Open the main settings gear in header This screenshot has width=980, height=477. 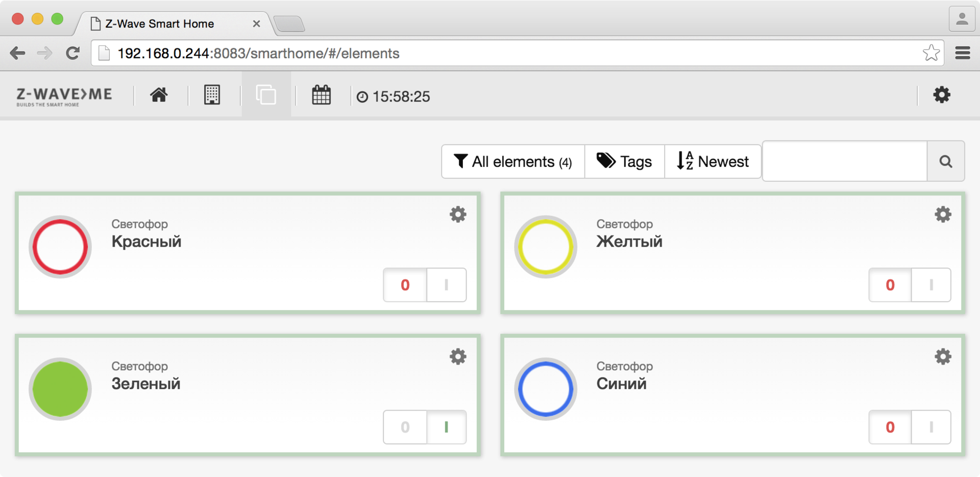(x=941, y=95)
